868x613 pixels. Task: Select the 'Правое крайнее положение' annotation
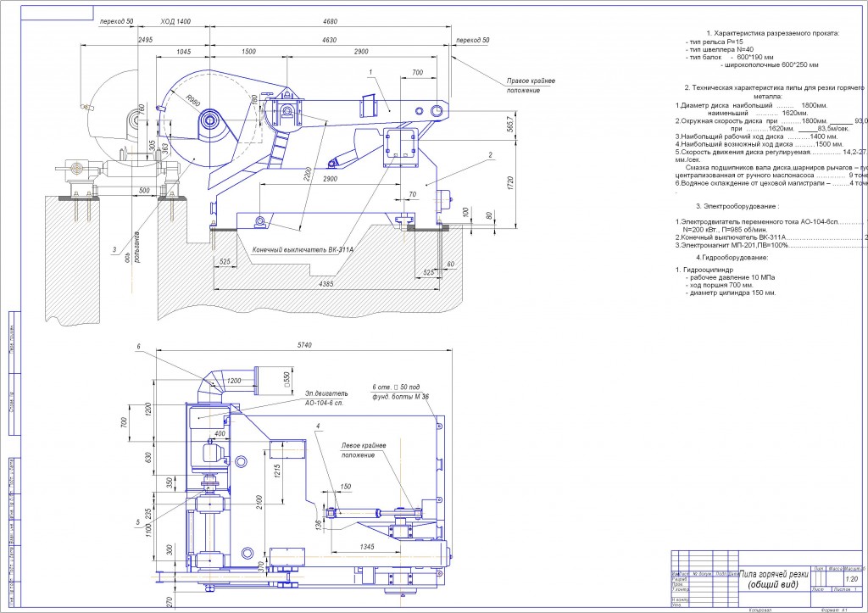pyautogui.click(x=531, y=86)
